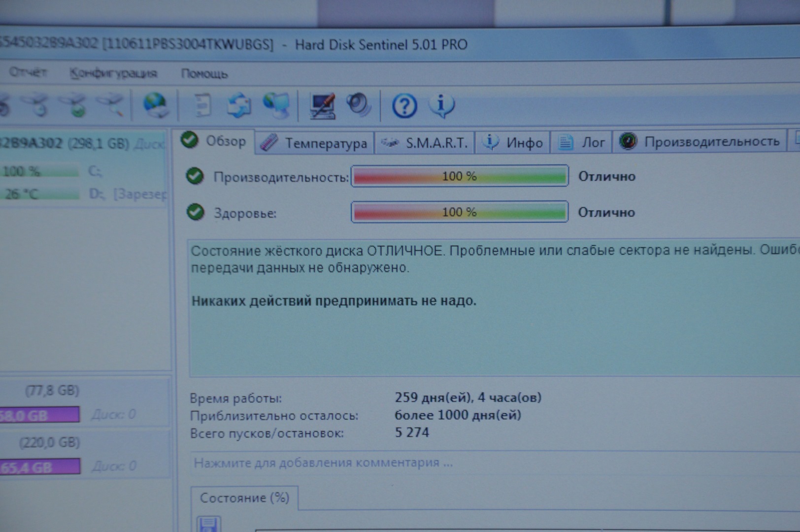Switch to the Обзор tab

214,141
